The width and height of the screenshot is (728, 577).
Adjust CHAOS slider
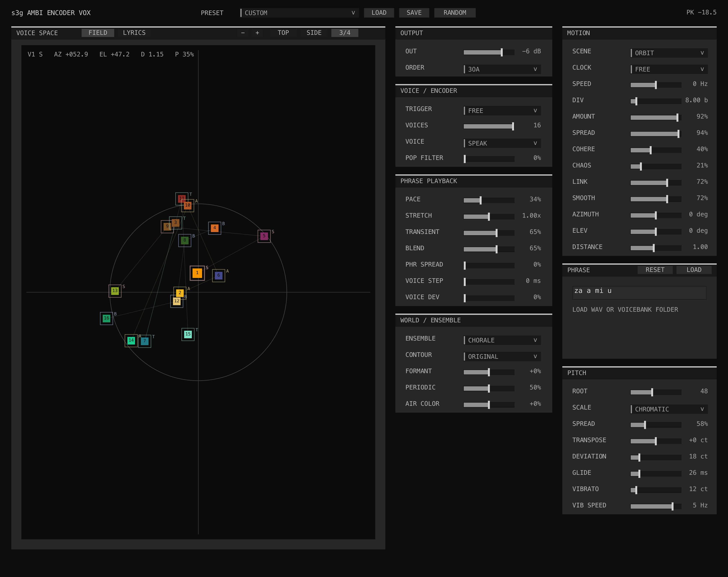tap(656, 166)
